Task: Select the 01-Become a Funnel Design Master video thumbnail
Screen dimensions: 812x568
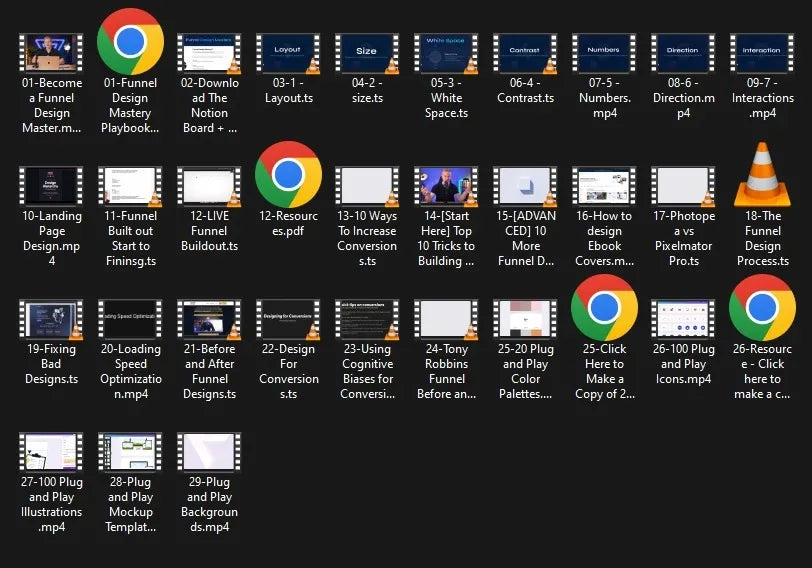Action: click(x=51, y=52)
